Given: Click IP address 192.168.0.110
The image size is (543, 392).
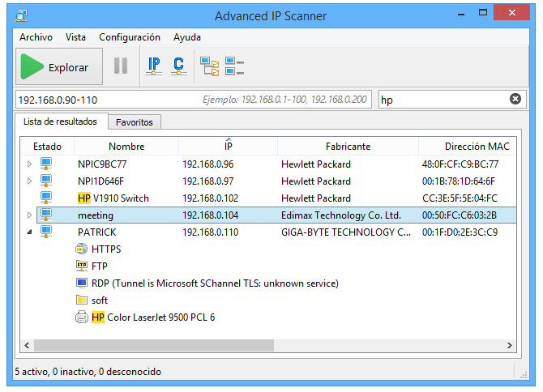Looking at the screenshot, I should (x=211, y=232).
